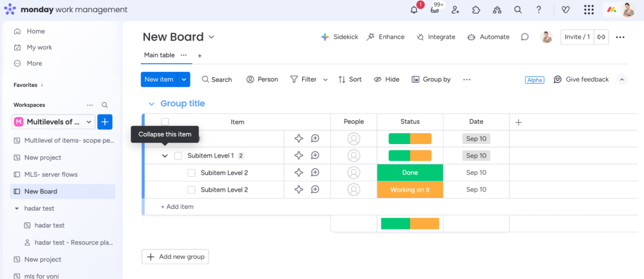
Task: Collapse the Group title group
Action: click(x=151, y=104)
